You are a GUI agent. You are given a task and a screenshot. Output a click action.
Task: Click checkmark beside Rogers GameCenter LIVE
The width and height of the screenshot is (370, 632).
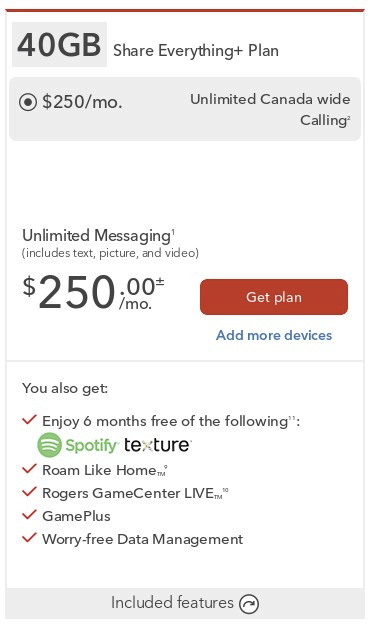(29, 492)
